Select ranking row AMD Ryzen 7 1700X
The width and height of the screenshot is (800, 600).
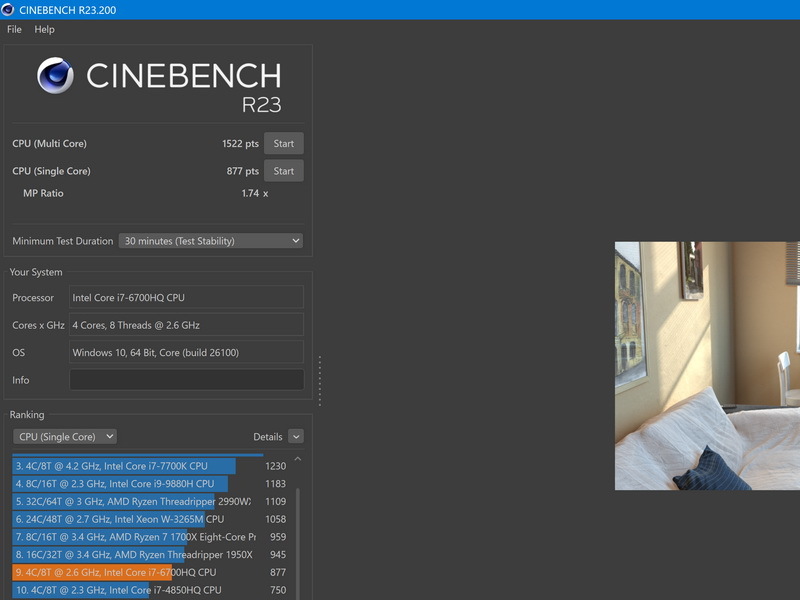tap(150, 537)
